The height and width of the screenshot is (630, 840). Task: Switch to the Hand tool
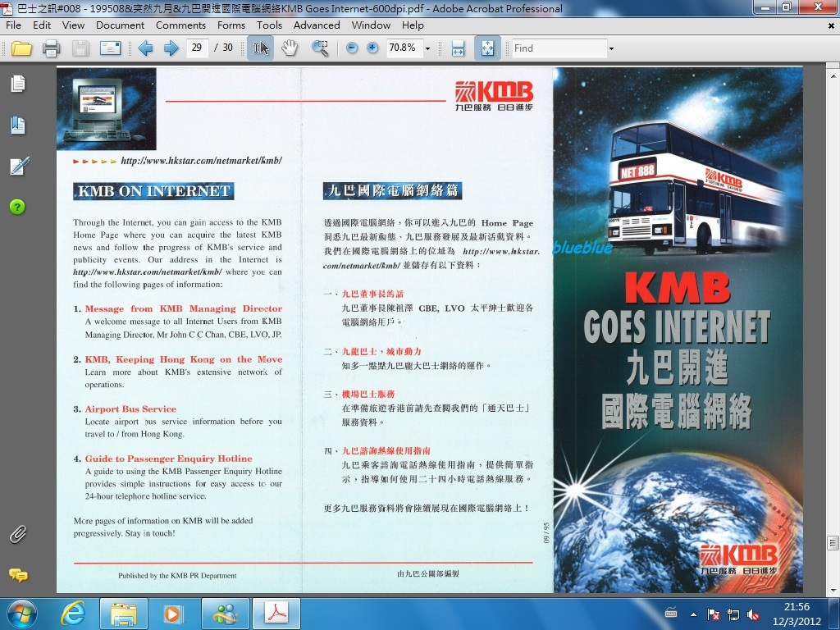click(290, 48)
